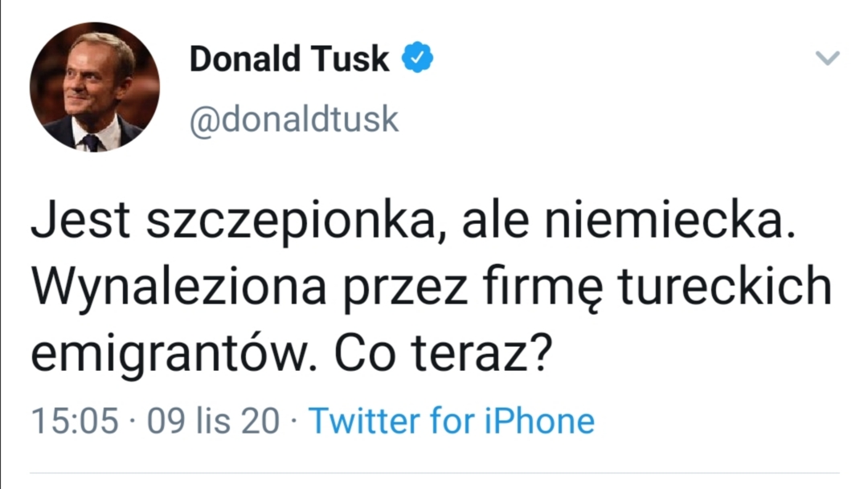
Task: Click the word "tureckich" in the tweet
Action: tap(723, 288)
